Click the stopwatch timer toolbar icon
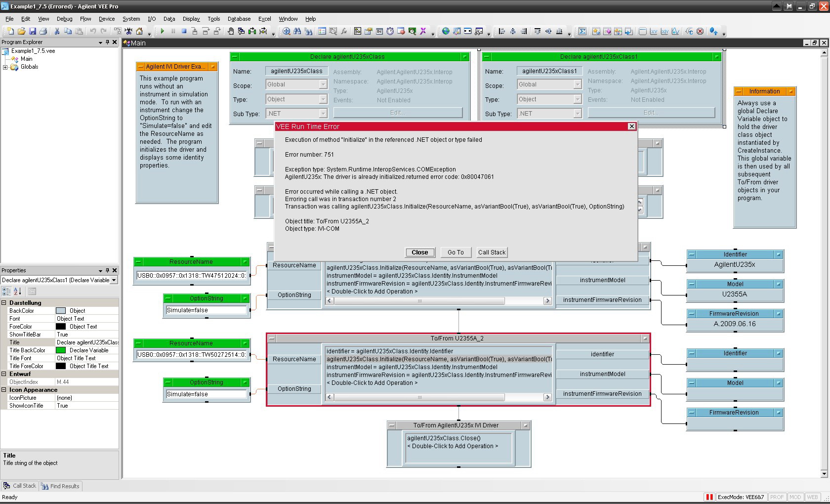This screenshot has width=830, height=504. [x=390, y=31]
